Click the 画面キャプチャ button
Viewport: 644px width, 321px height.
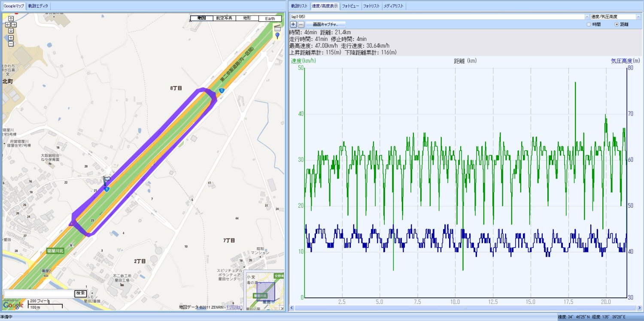[325, 24]
